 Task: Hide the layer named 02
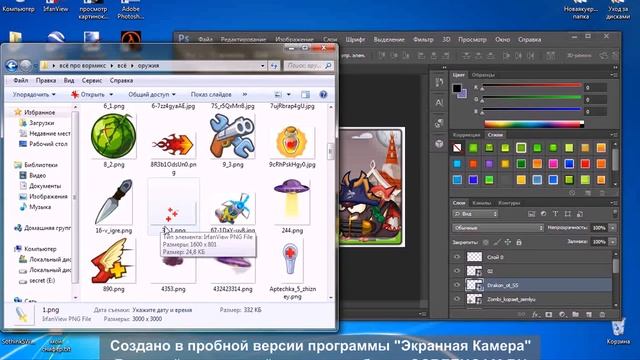[457, 271]
